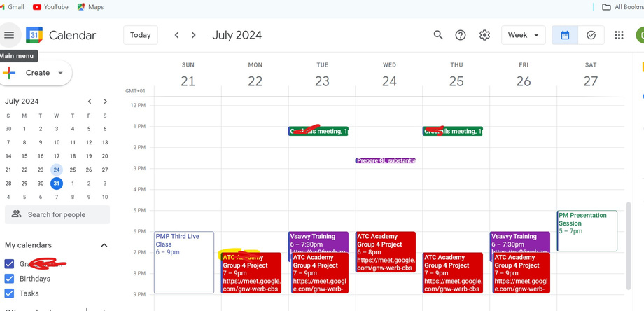Open Gmail bookmark

tap(12, 7)
